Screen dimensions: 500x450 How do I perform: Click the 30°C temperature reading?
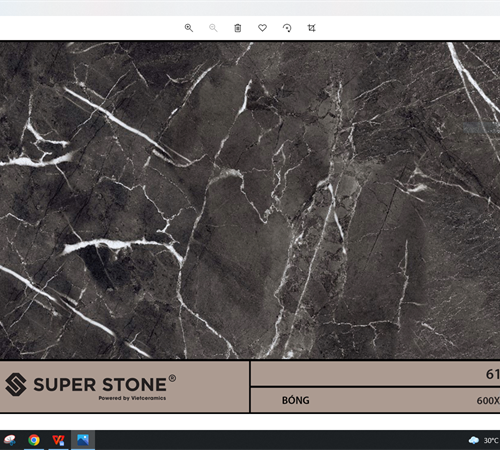(x=491, y=440)
